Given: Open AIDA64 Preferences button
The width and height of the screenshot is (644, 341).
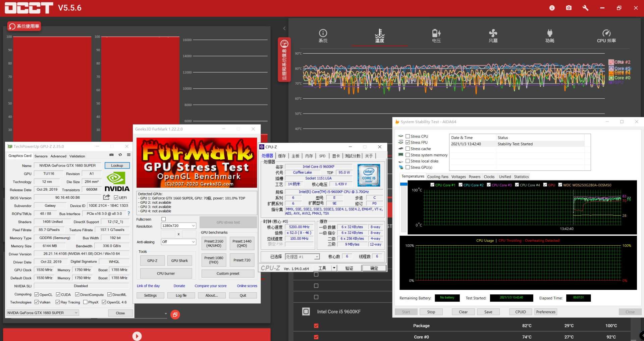Looking at the screenshot, I should click(x=546, y=312).
